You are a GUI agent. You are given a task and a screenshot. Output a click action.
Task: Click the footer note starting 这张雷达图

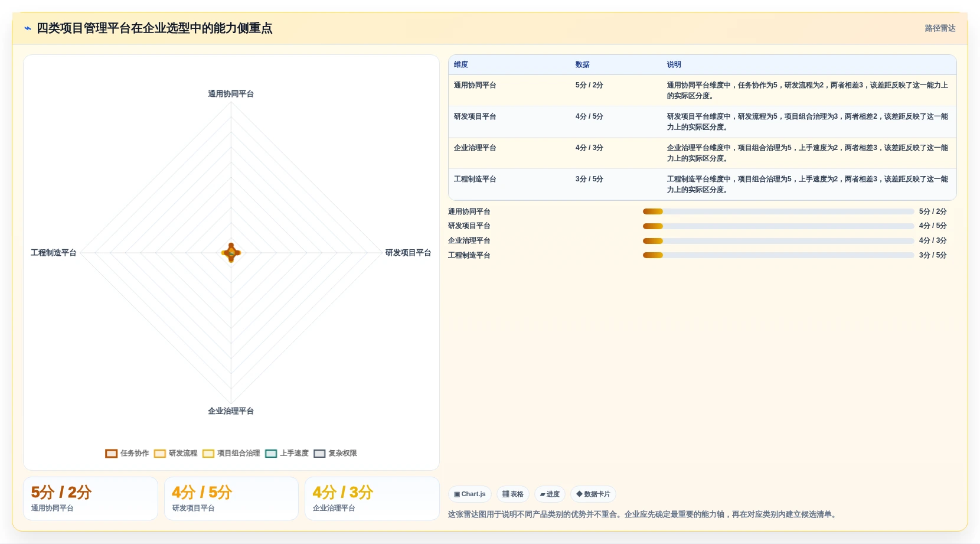(x=643, y=514)
